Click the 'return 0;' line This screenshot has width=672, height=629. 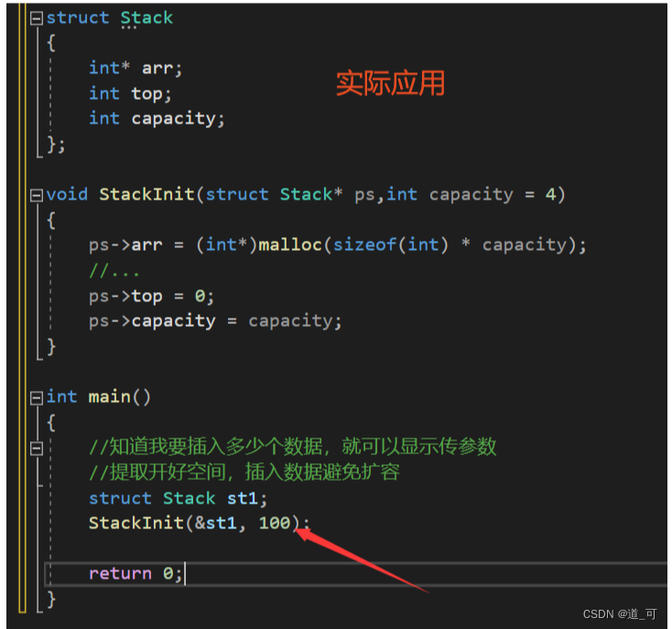[135, 573]
